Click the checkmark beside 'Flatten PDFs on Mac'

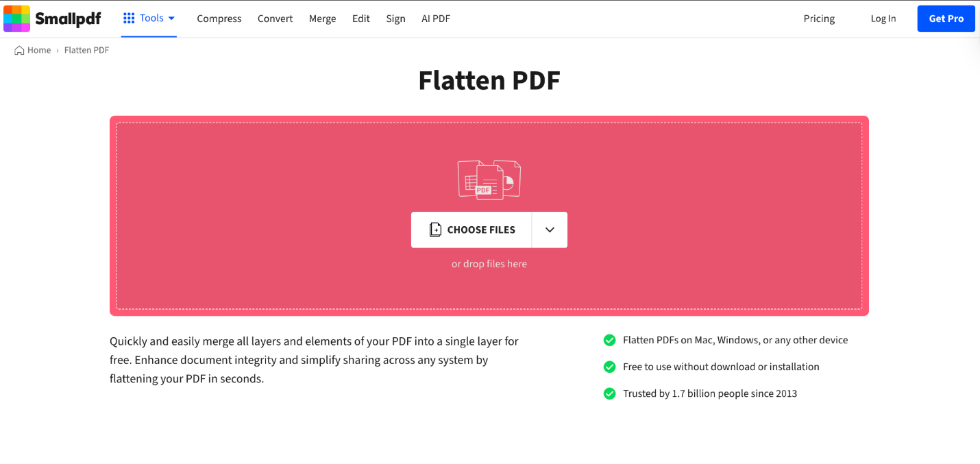pyautogui.click(x=609, y=340)
